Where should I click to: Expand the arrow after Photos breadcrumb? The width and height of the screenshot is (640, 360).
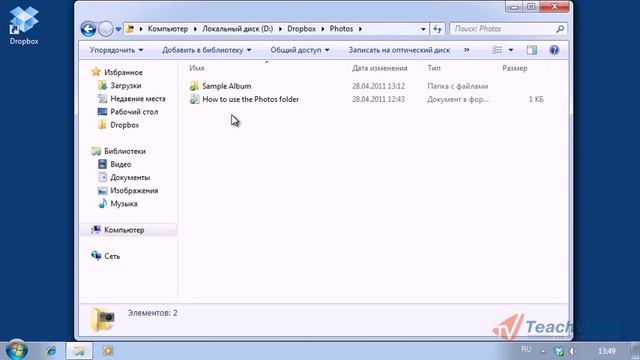coord(360,29)
